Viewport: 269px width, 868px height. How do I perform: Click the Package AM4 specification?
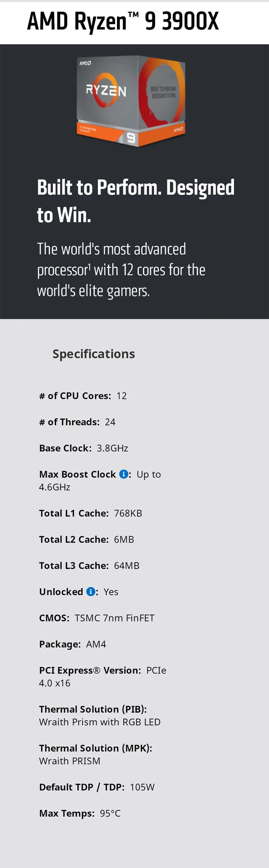(72, 644)
